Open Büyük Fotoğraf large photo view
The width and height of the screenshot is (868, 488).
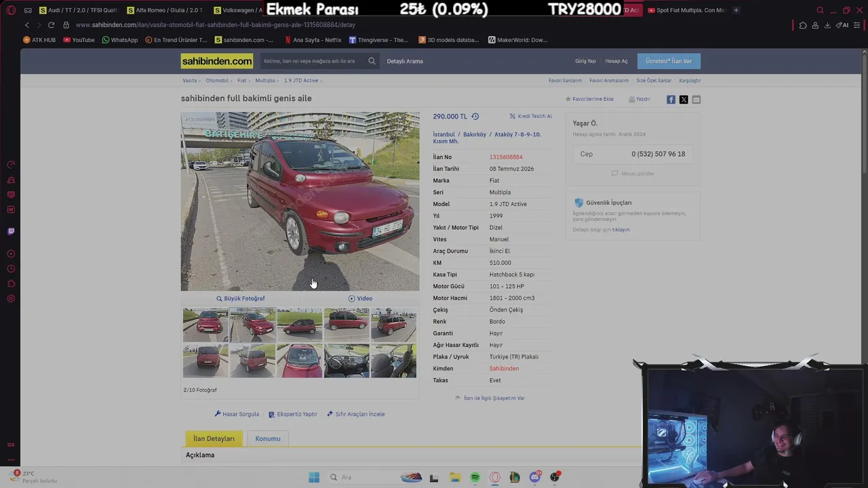coord(240,298)
